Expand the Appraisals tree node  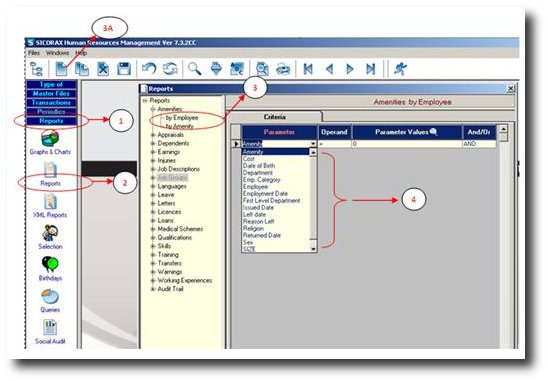click(x=153, y=135)
